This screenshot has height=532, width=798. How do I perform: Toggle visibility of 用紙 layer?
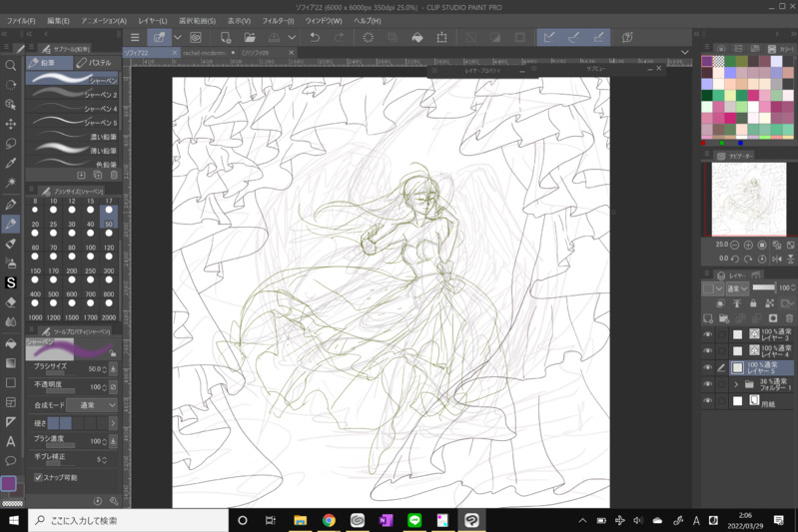(x=708, y=401)
